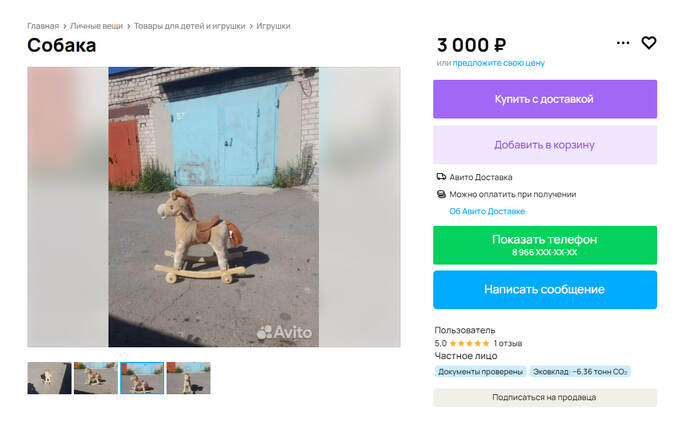The width and height of the screenshot is (700, 423).
Task: Select the second photo thumbnail
Action: (96, 378)
